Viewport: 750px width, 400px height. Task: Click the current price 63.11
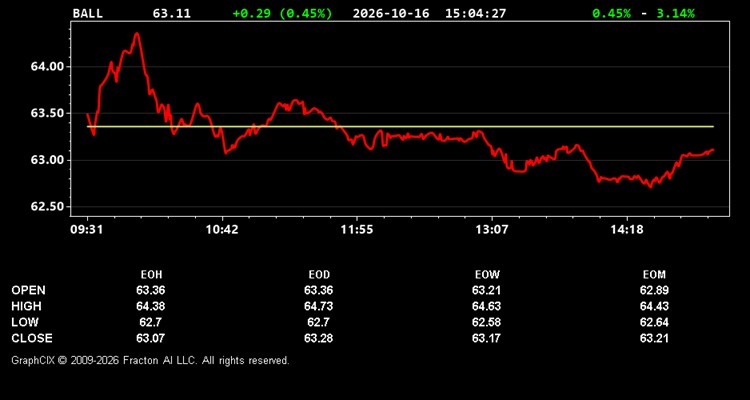pos(171,13)
